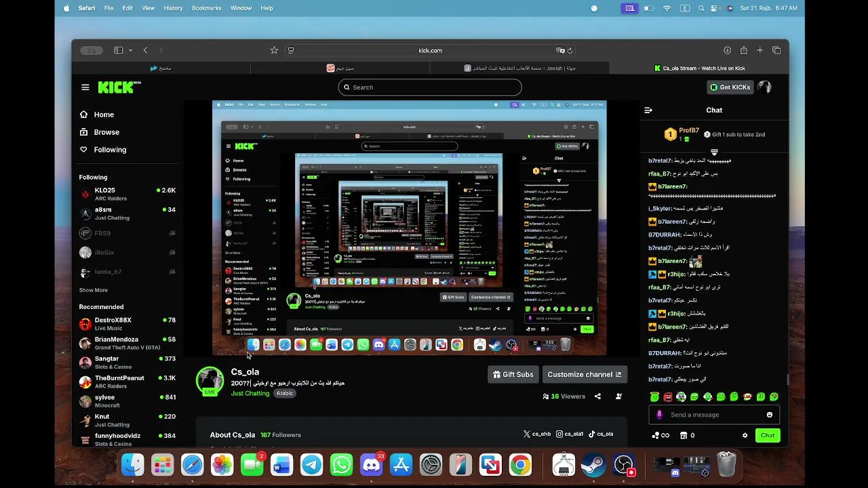Expand Show More under Following
The height and width of the screenshot is (488, 868).
[94, 290]
